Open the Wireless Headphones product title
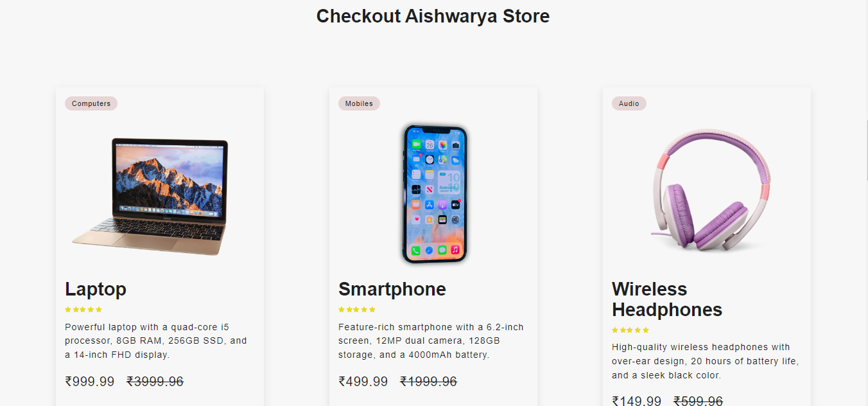 667,299
